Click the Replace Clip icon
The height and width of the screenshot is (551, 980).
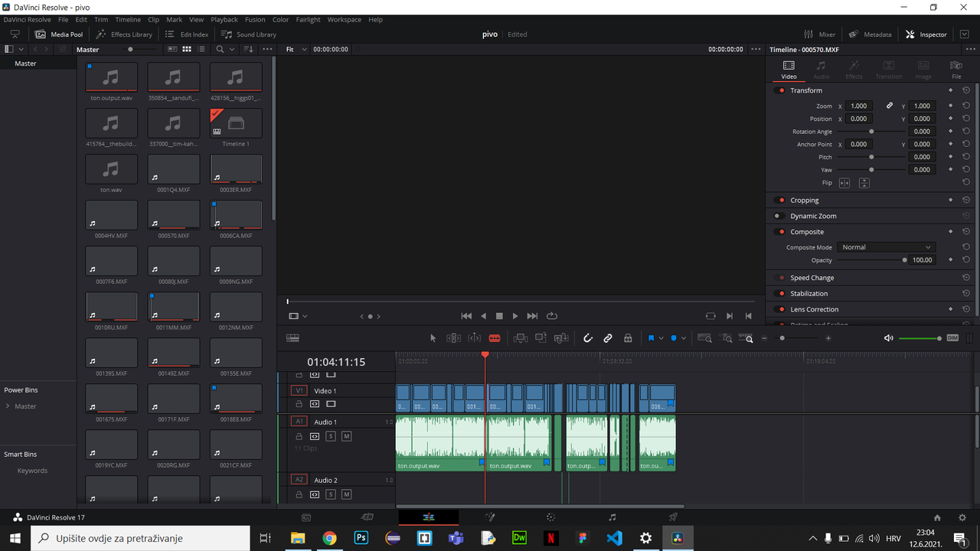[x=561, y=338]
